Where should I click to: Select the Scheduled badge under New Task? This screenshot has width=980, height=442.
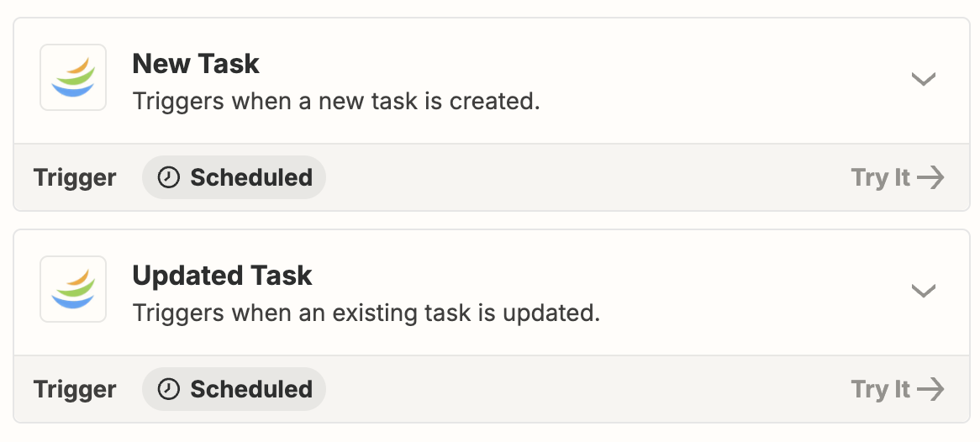pos(234,177)
